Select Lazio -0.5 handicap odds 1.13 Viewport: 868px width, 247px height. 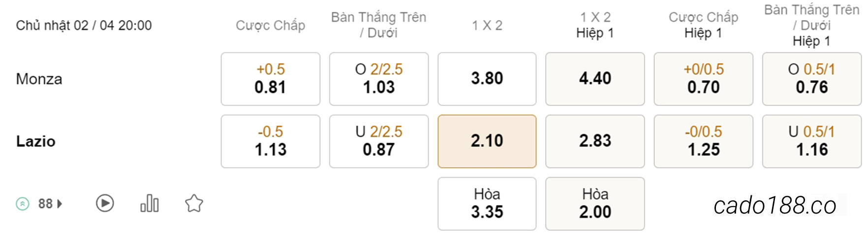coord(271,141)
